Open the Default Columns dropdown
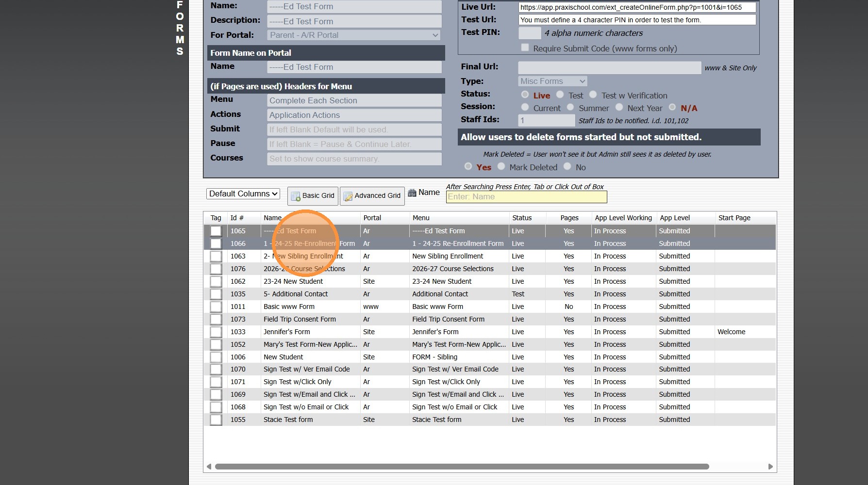 click(243, 194)
